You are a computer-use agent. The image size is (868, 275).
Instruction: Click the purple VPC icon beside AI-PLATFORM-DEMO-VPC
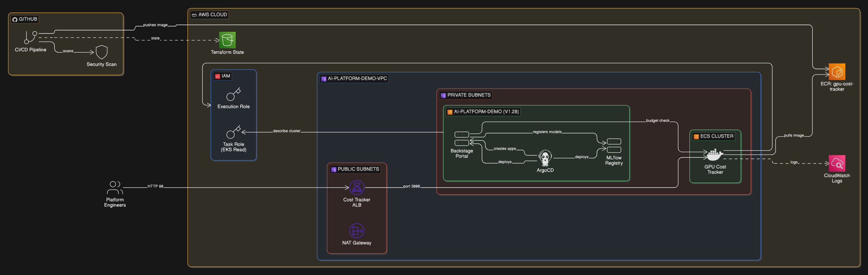point(324,79)
